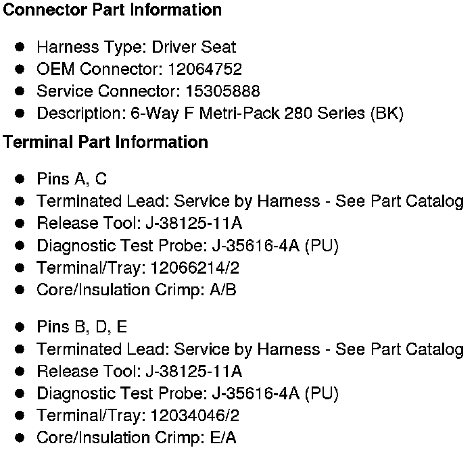Image resolution: width=476 pixels, height=450 pixels.
Task: Click the 6-Way F Metri-Pack description line
Action: point(220,114)
